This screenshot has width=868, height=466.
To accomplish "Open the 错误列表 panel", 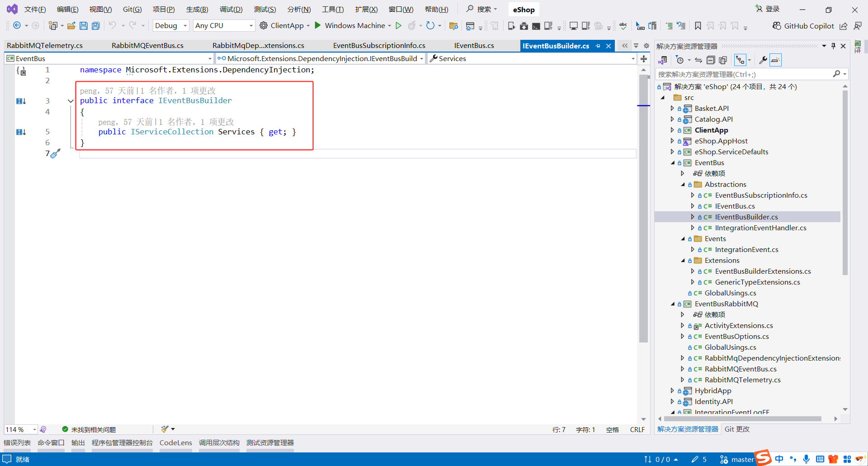I will tap(17, 442).
